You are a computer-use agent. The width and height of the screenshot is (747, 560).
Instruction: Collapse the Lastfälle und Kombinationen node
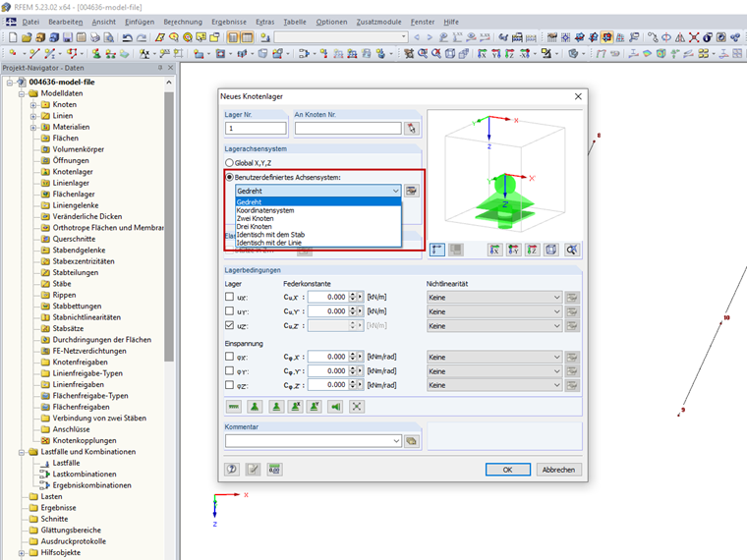pos(22,452)
